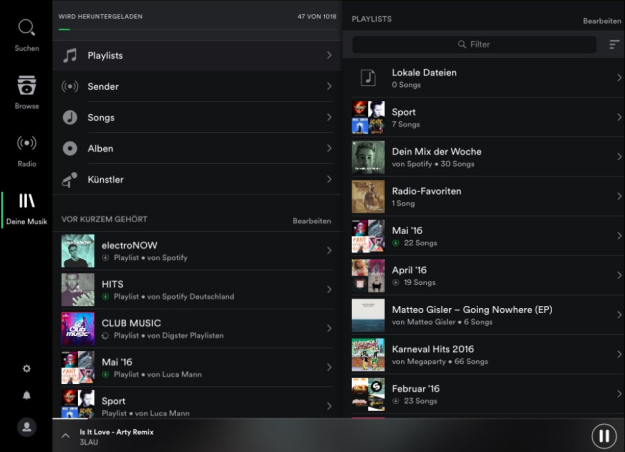Viewport: 625px width, 452px height.
Task: Select the Deine Musik library icon
Action: [x=27, y=201]
